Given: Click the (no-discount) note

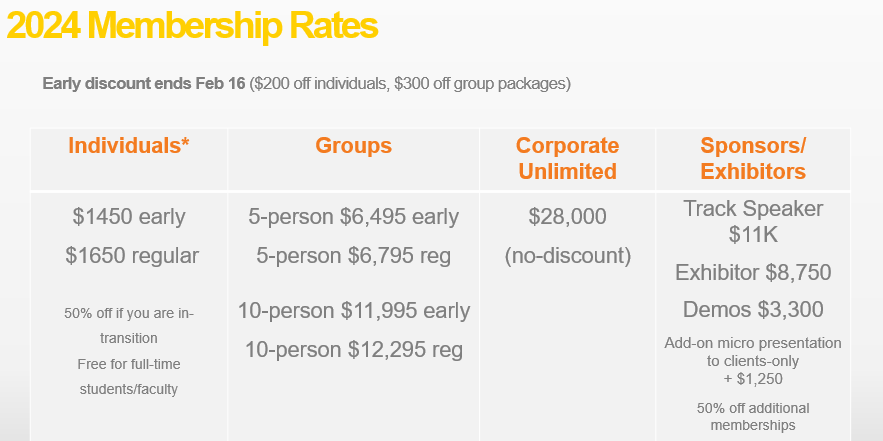Looking at the screenshot, I should point(568,256).
